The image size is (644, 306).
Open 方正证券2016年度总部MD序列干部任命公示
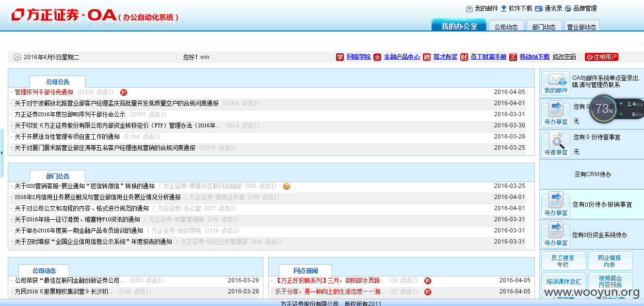click(x=70, y=114)
